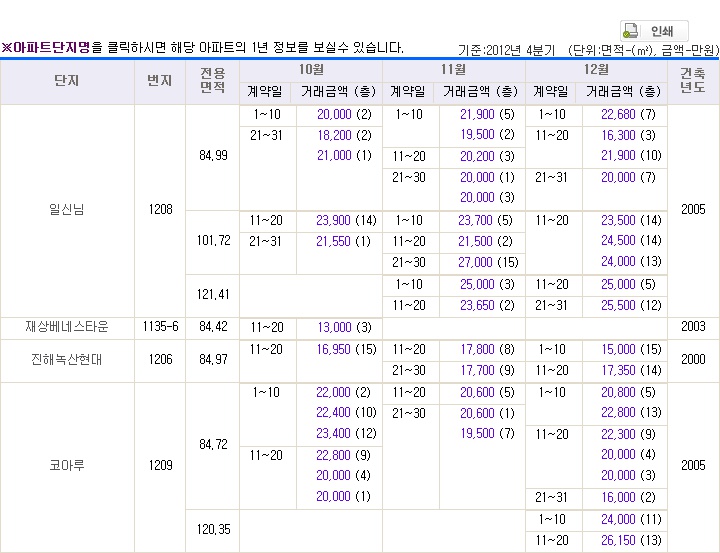Click 20,600 (1) November price

[487, 414]
